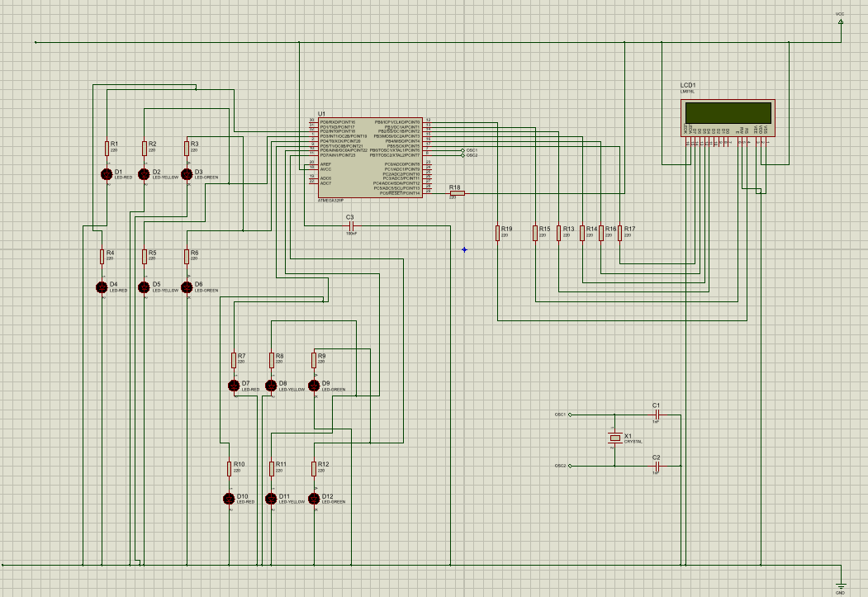
Task: Click the "D11" reference label
Action: tap(284, 496)
